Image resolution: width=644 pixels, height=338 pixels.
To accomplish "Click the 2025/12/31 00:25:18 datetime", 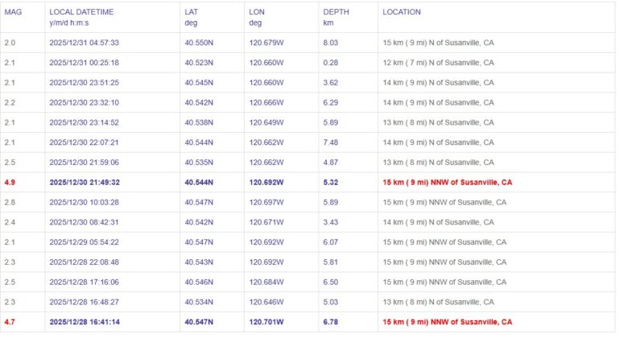I will (x=85, y=62).
